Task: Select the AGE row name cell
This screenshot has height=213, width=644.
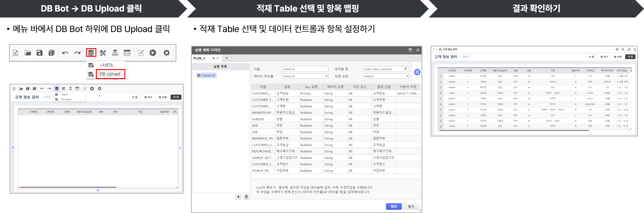Action: pos(263,125)
